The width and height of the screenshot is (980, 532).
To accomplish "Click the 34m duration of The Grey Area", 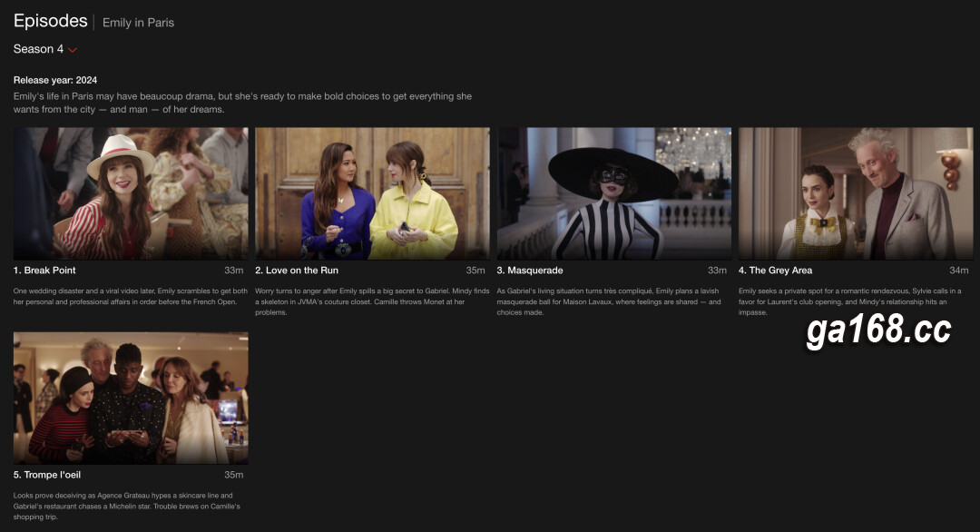I will [959, 270].
